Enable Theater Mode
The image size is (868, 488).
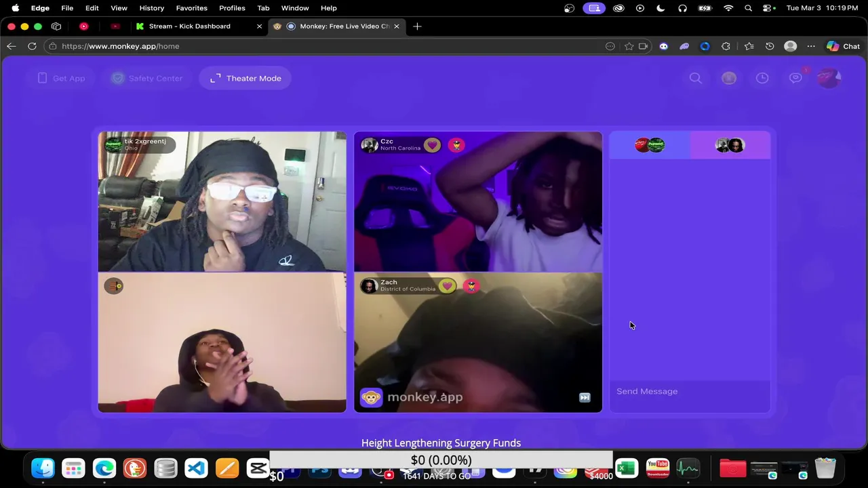tap(245, 78)
